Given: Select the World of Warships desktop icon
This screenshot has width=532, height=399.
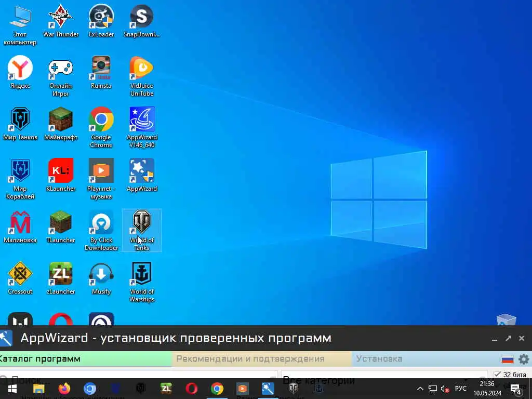Looking at the screenshot, I should pos(141,282).
